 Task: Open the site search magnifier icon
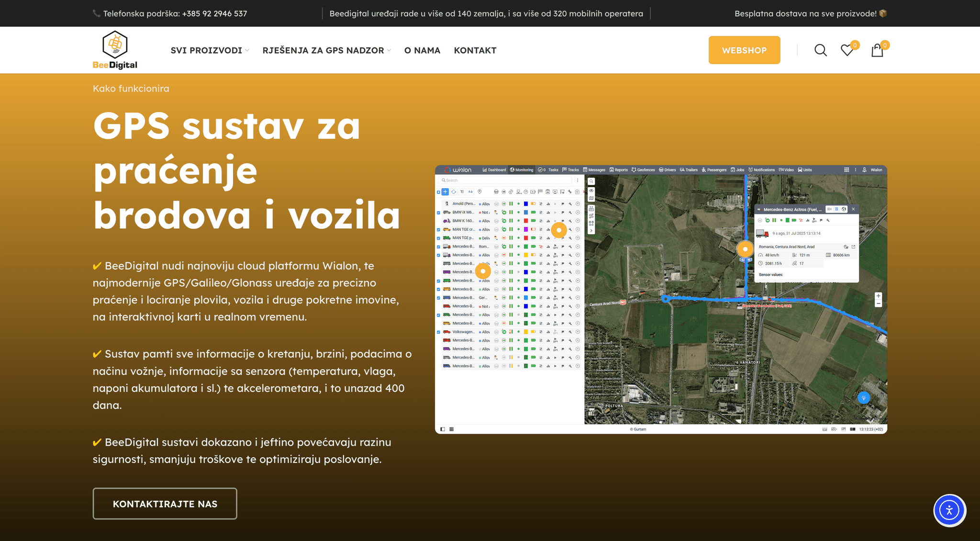[x=821, y=50]
